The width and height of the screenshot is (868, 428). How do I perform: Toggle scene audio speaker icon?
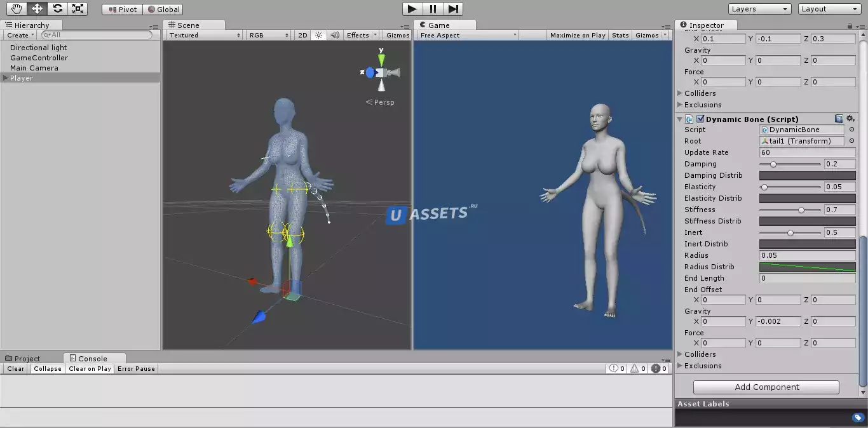(x=335, y=36)
